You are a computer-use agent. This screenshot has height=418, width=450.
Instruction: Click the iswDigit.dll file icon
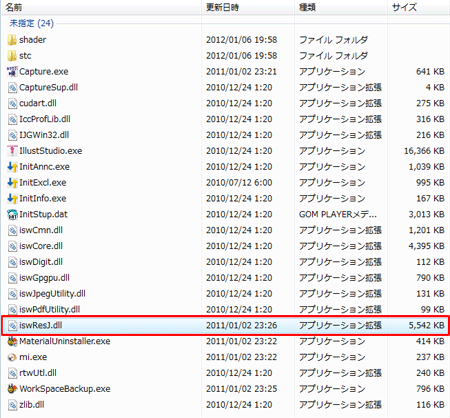12,262
